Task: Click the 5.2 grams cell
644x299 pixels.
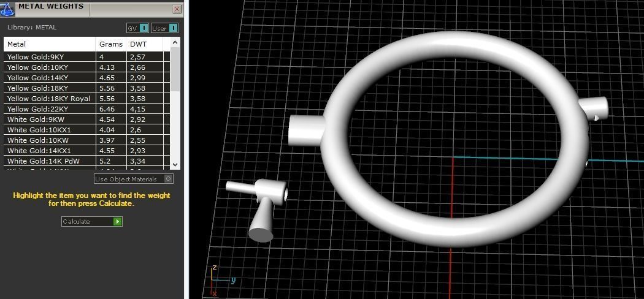Action: (x=111, y=161)
